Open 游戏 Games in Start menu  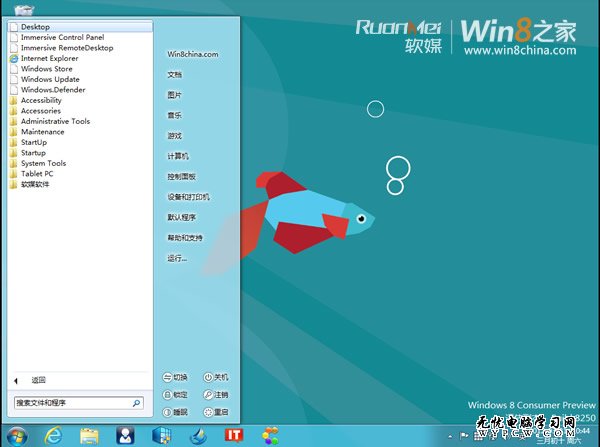(174, 136)
